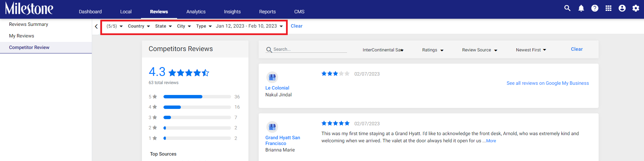Click the 3-star rating bar
Image resolution: width=644 pixels, height=161 pixels.
tap(197, 118)
